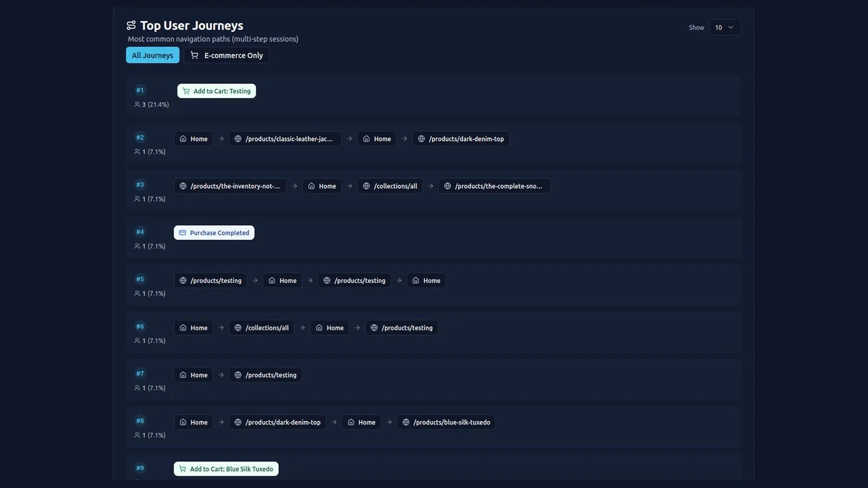This screenshot has width=868, height=488.
Task: Click /products/testing chip in journey #6
Action: tap(401, 328)
